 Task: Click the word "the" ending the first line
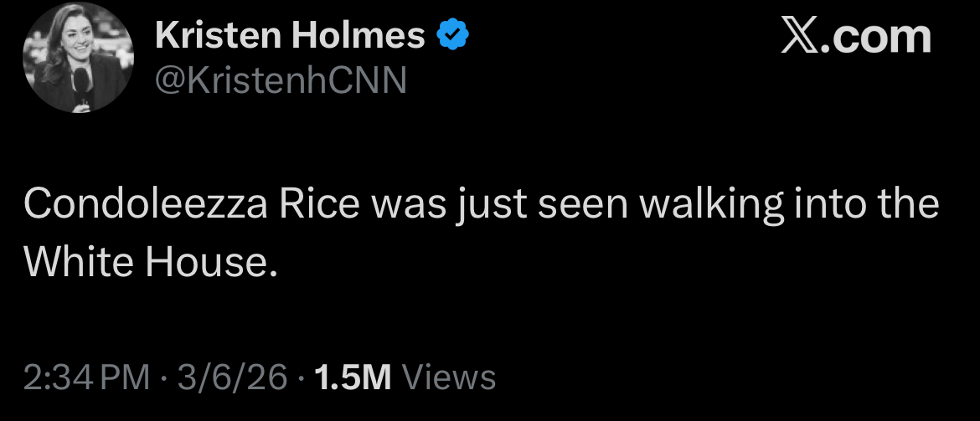pyautogui.click(x=909, y=205)
